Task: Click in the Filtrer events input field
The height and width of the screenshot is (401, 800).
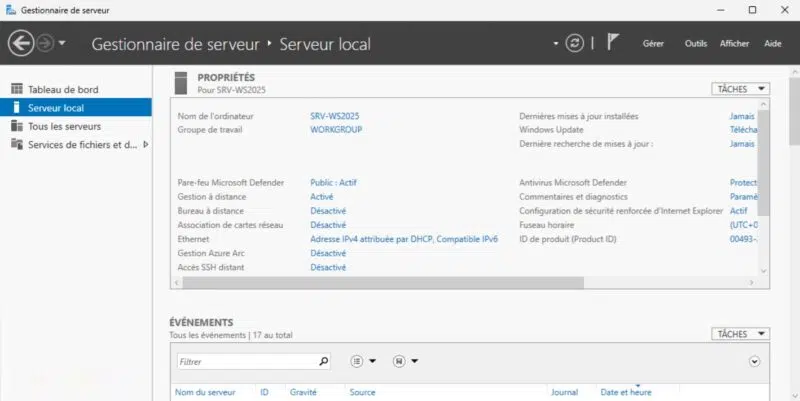Action: tap(245, 361)
